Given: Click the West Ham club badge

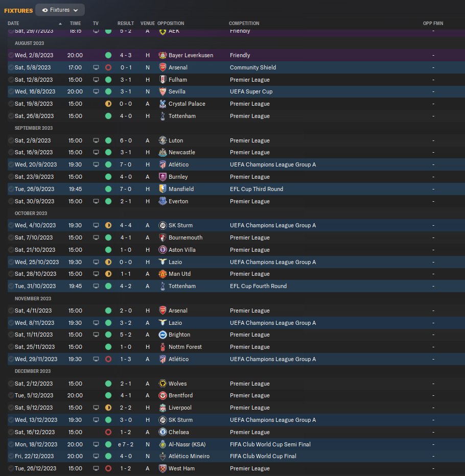Looking at the screenshot, I should pos(163,468).
